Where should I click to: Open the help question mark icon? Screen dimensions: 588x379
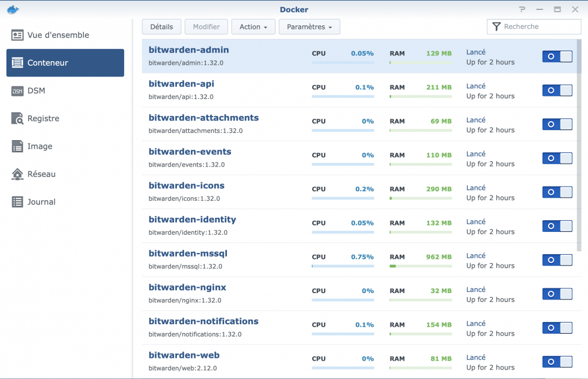click(522, 9)
